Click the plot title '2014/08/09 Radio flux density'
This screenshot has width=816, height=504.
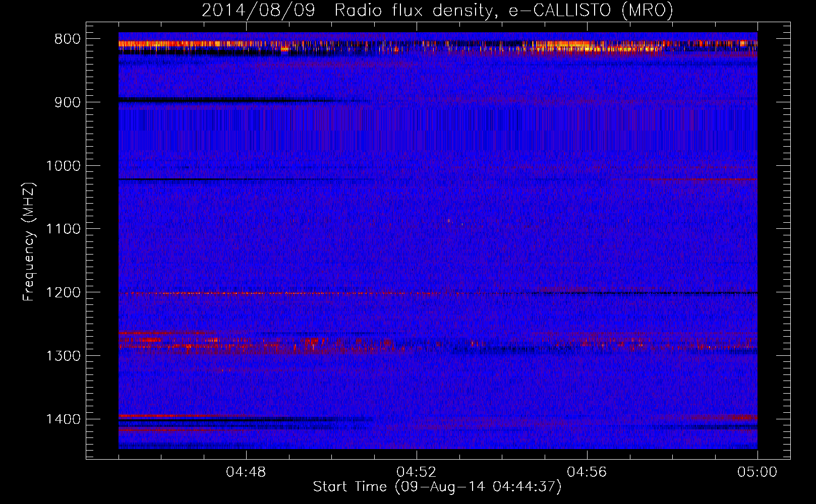coord(437,10)
